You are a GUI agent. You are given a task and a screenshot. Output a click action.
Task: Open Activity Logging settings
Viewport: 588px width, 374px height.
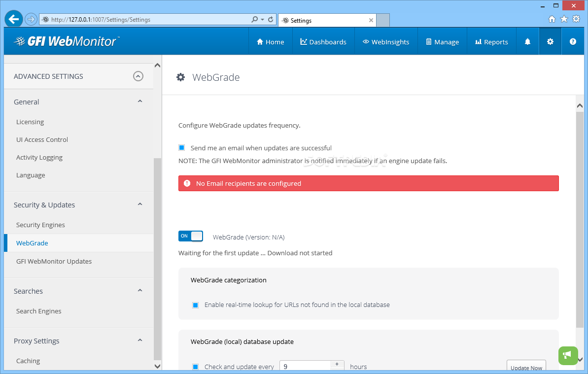tap(39, 158)
